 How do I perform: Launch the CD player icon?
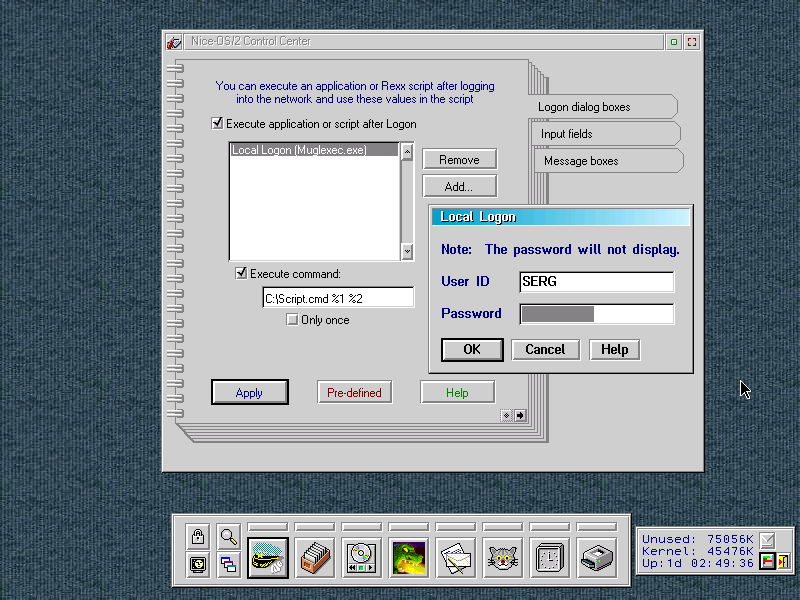(x=362, y=558)
